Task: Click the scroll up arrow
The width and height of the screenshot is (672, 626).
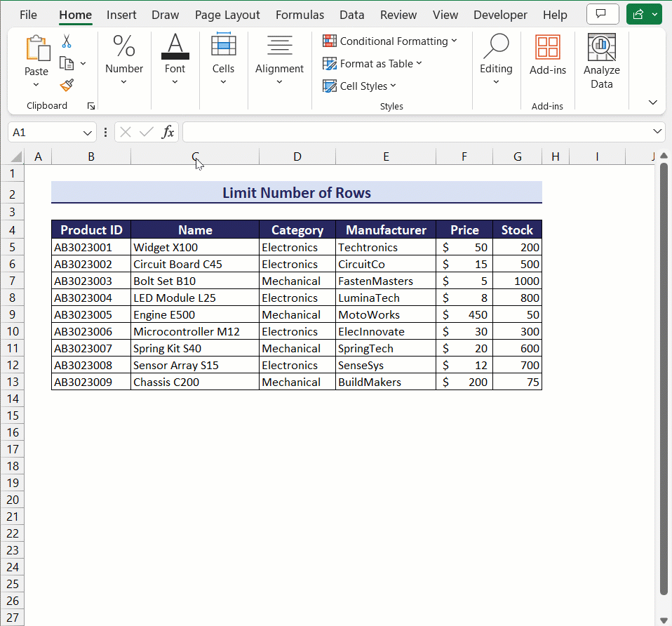Action: pyautogui.click(x=664, y=155)
